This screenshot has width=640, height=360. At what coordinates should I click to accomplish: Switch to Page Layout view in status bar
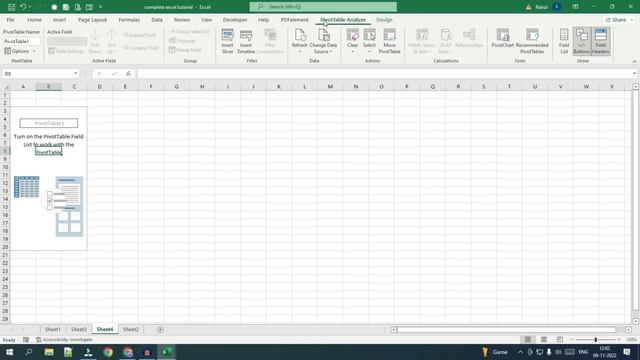[x=544, y=340]
